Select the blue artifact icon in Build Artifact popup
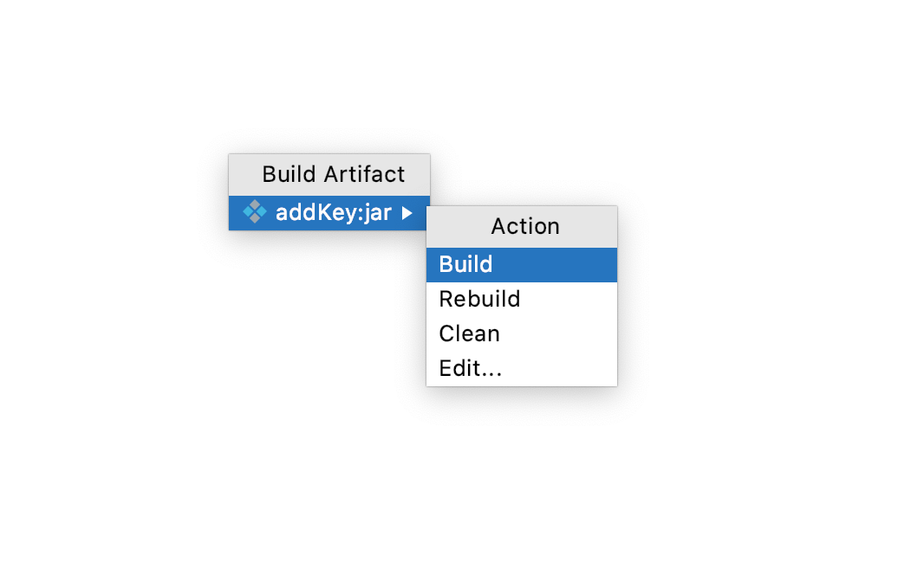924x563 pixels. tap(255, 212)
